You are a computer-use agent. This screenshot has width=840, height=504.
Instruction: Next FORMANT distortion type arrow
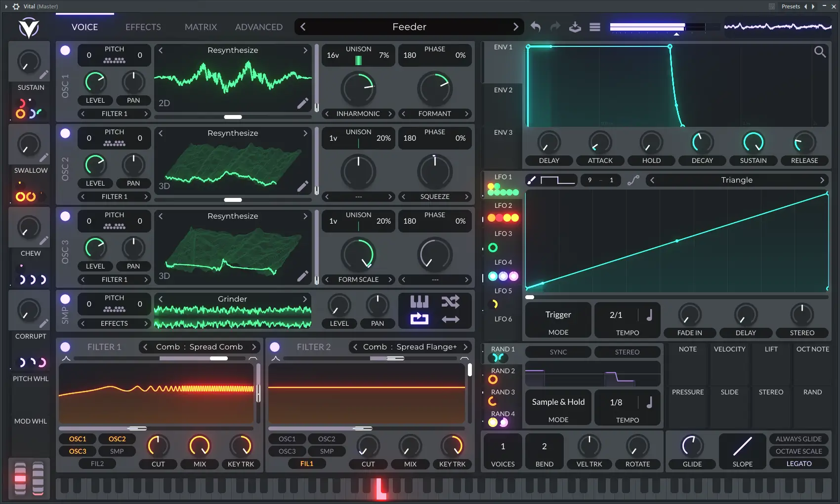click(x=466, y=114)
